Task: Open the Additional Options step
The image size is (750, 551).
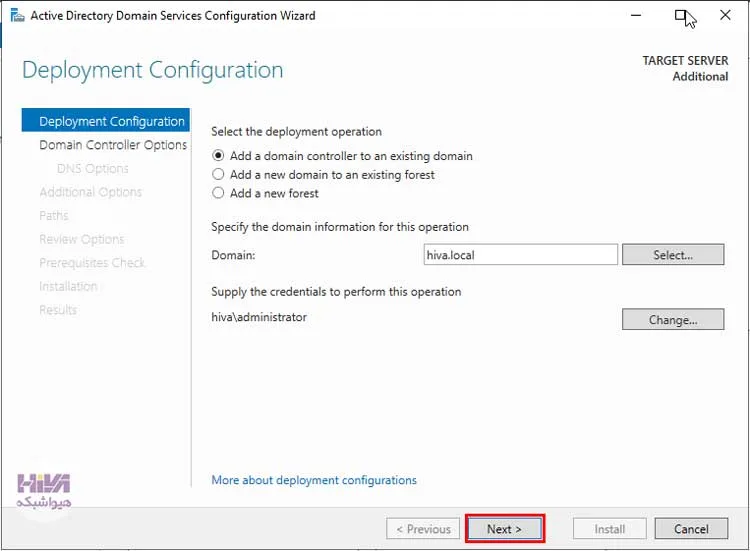Action: point(90,192)
